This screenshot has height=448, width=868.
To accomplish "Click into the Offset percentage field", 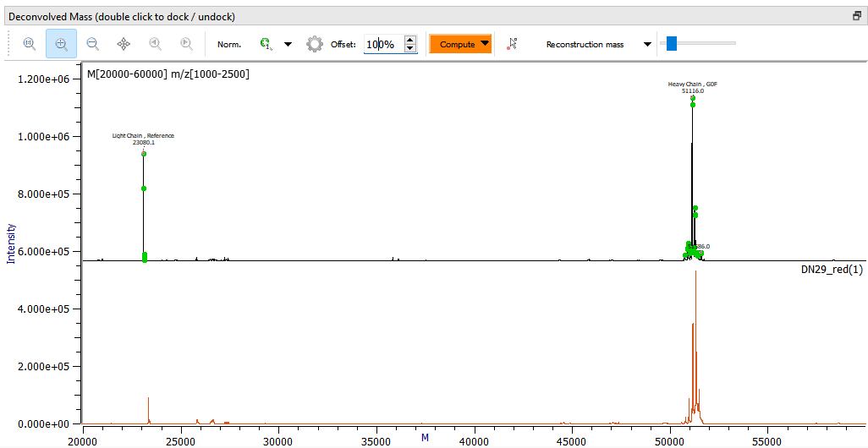I will pos(383,44).
